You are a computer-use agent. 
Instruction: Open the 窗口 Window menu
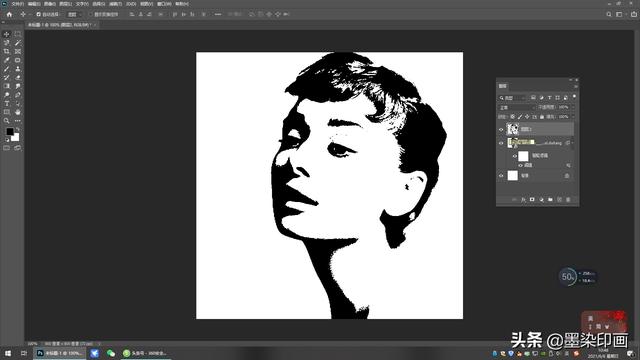pyautogui.click(x=164, y=4)
